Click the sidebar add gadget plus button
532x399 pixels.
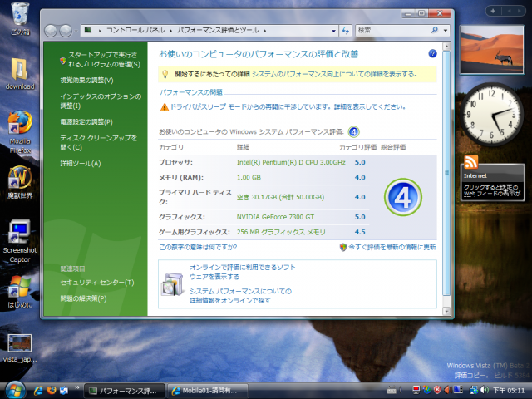coord(493,11)
